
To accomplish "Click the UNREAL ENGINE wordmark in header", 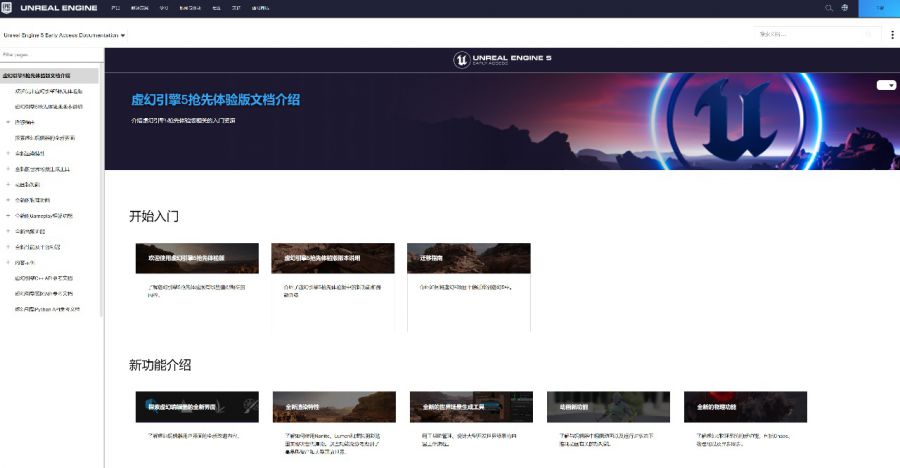I will click(59, 8).
